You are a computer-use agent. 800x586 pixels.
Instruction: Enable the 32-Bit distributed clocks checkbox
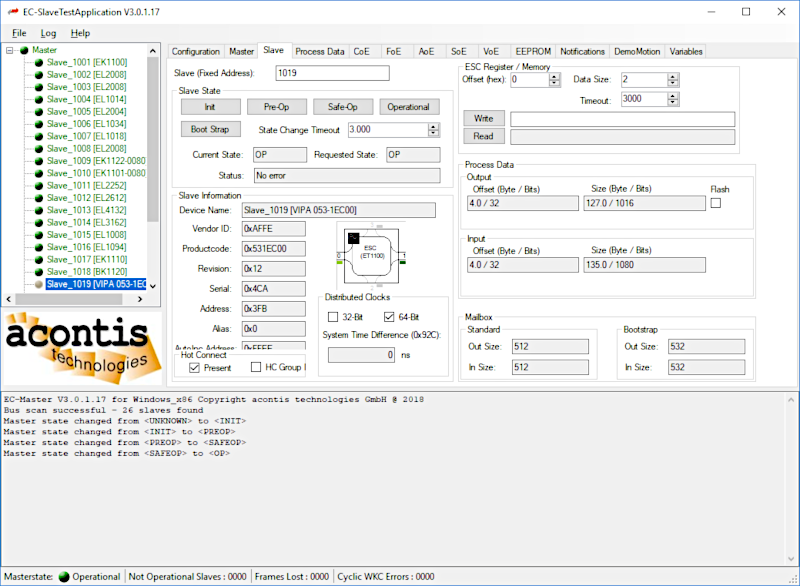333,317
